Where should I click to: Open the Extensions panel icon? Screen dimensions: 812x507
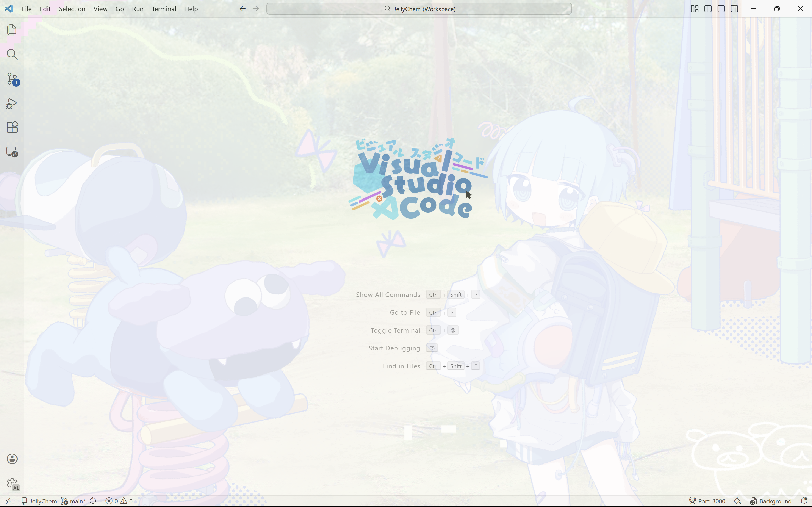[12, 127]
